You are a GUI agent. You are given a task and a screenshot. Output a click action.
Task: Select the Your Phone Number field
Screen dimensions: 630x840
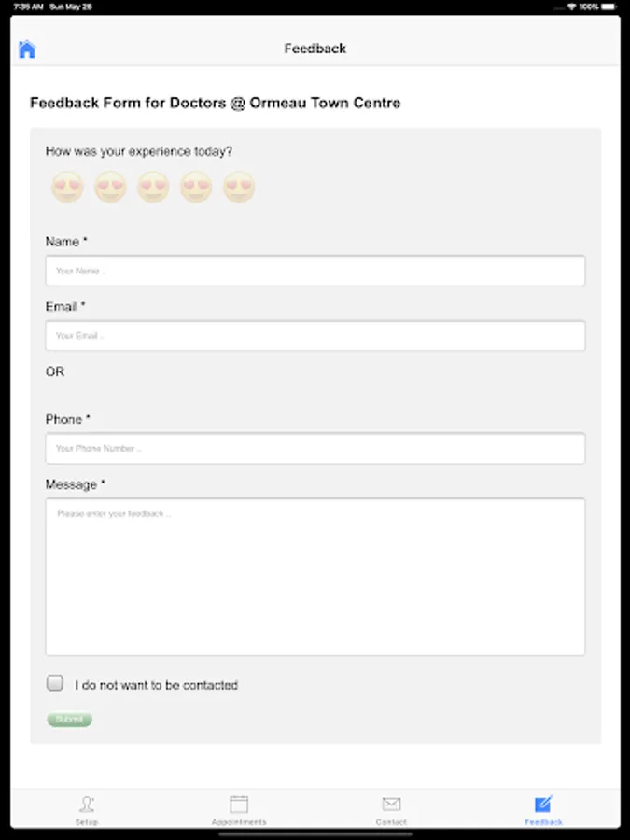tap(315, 448)
